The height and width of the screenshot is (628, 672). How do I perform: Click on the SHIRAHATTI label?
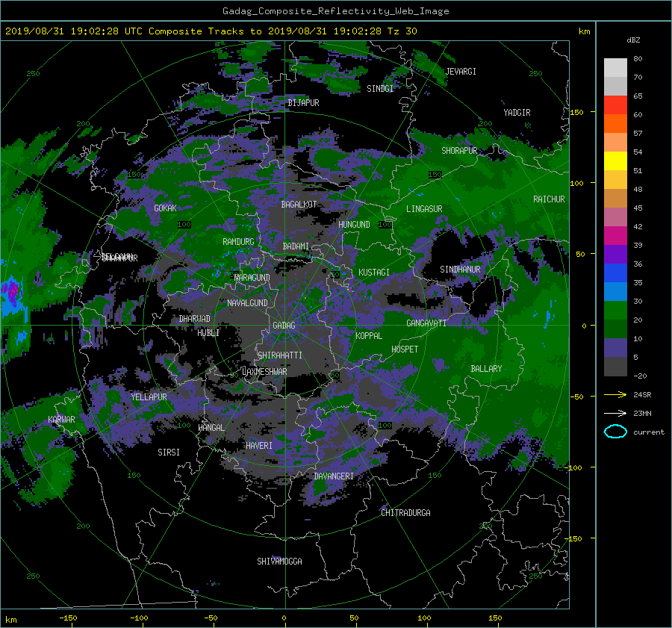[280, 355]
